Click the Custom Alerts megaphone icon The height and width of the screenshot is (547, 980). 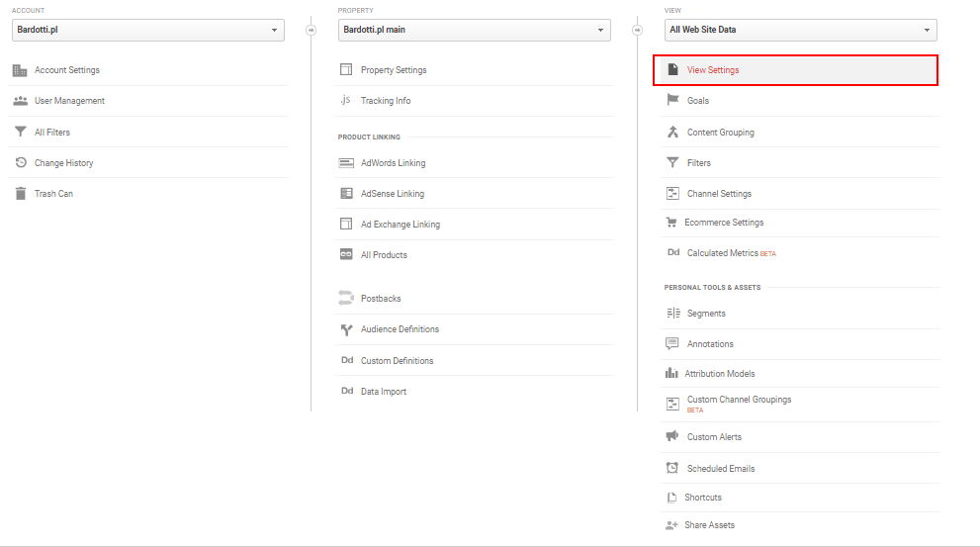tap(671, 436)
